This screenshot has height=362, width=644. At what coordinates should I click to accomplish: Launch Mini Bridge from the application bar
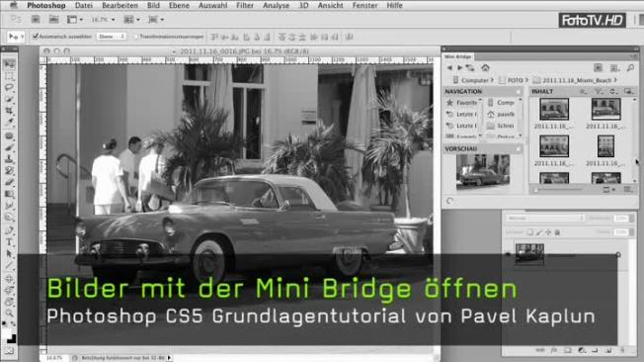click(x=53, y=20)
